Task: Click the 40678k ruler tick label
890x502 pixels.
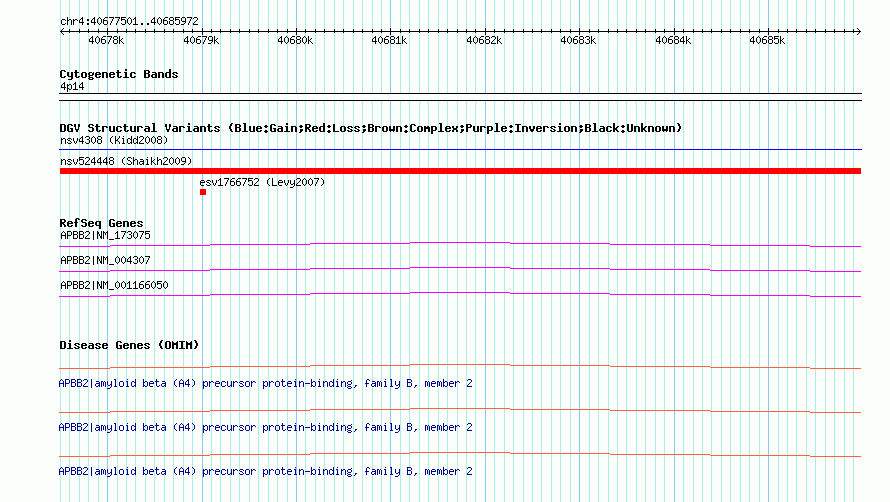Action: click(x=106, y=40)
